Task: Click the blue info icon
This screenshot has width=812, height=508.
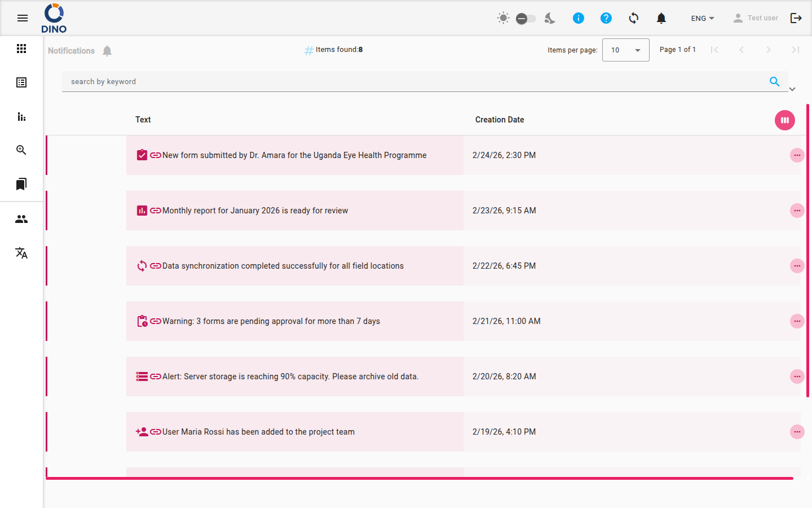Action: click(x=579, y=18)
